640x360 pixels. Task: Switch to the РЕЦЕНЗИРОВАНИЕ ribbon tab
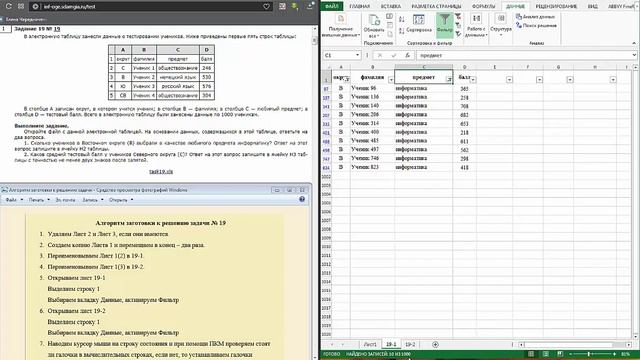pyautogui.click(x=556, y=6)
